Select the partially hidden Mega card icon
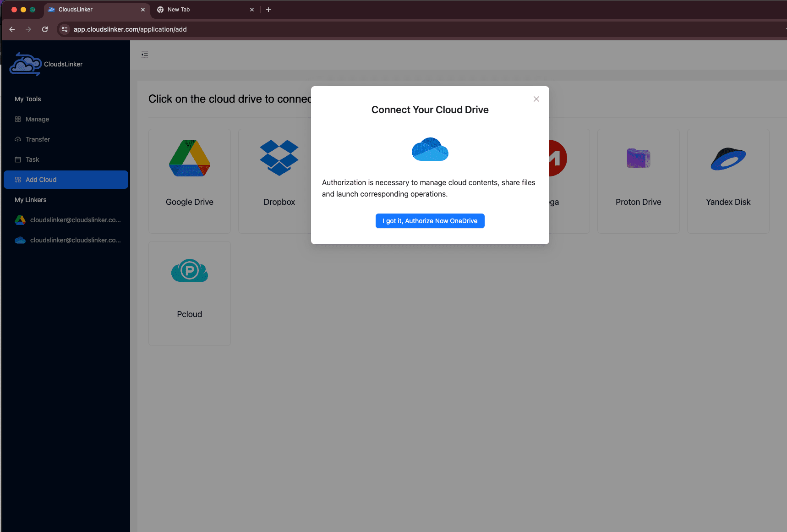This screenshot has width=787, height=532. click(558, 158)
